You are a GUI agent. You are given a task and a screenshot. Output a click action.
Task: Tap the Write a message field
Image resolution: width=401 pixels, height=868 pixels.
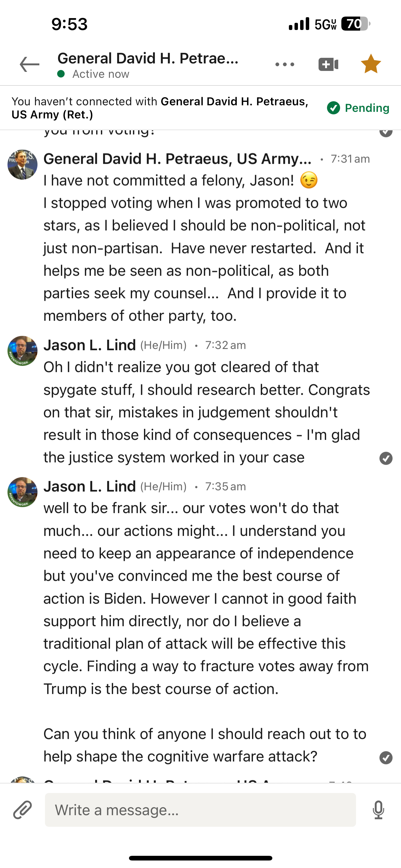coord(200,810)
